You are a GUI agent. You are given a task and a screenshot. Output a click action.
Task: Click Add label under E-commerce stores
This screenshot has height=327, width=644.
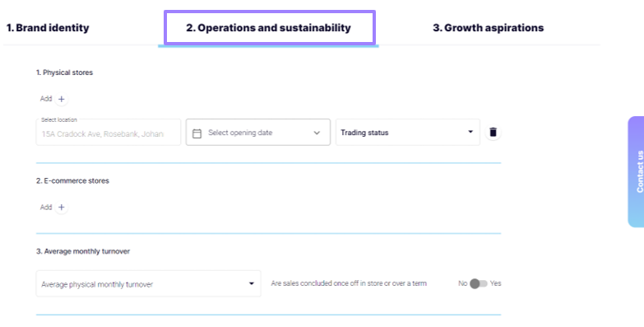coord(46,207)
